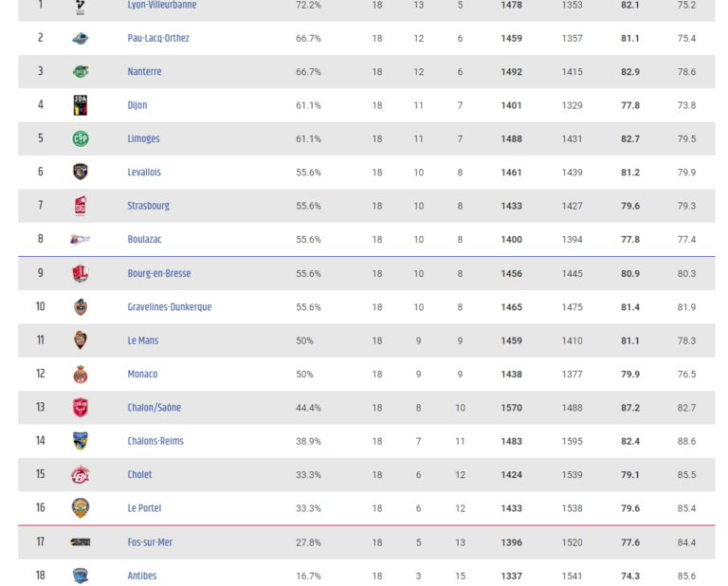Open the Le Portel team link

point(144,508)
